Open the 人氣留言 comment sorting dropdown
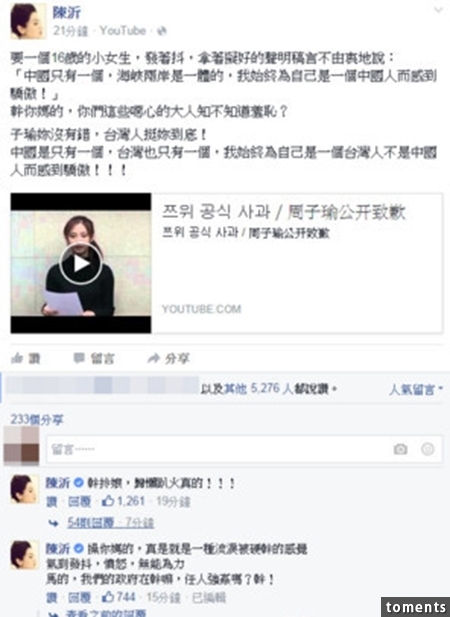The width and height of the screenshot is (450, 617). [x=416, y=390]
